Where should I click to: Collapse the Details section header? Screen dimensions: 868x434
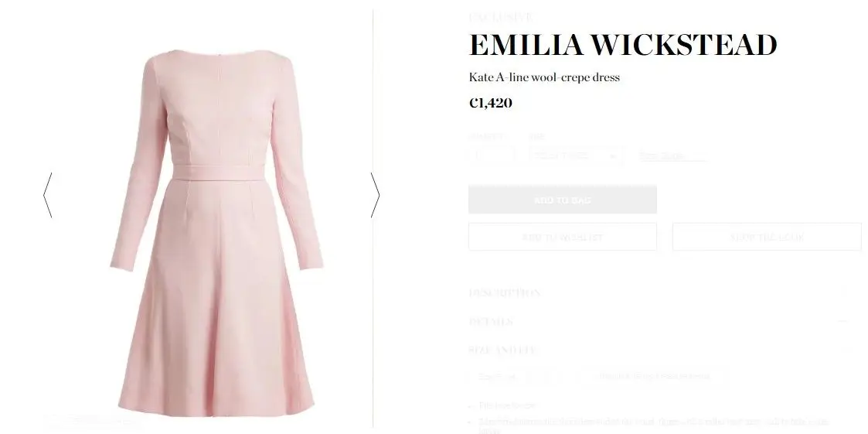659,322
